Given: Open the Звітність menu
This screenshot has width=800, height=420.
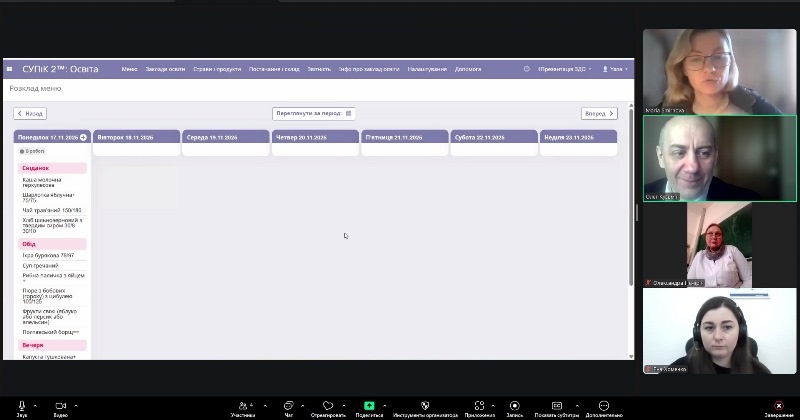Looking at the screenshot, I should click(319, 69).
